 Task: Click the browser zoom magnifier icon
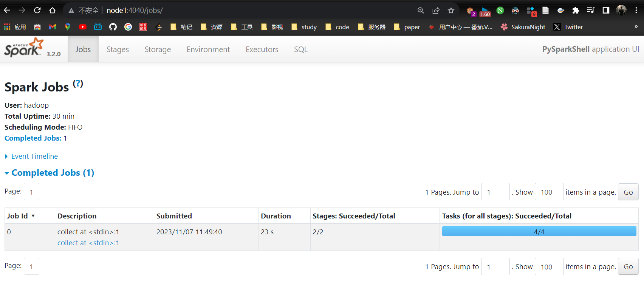pos(421,11)
